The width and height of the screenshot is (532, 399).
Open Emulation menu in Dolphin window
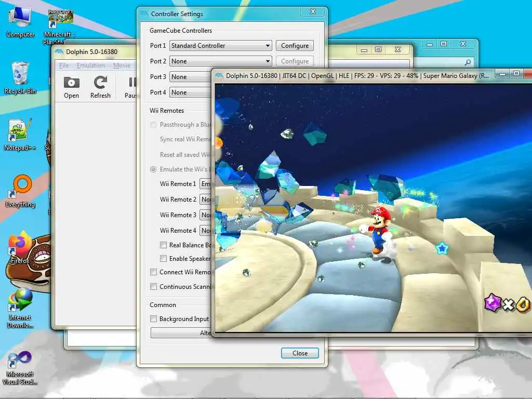coord(90,65)
